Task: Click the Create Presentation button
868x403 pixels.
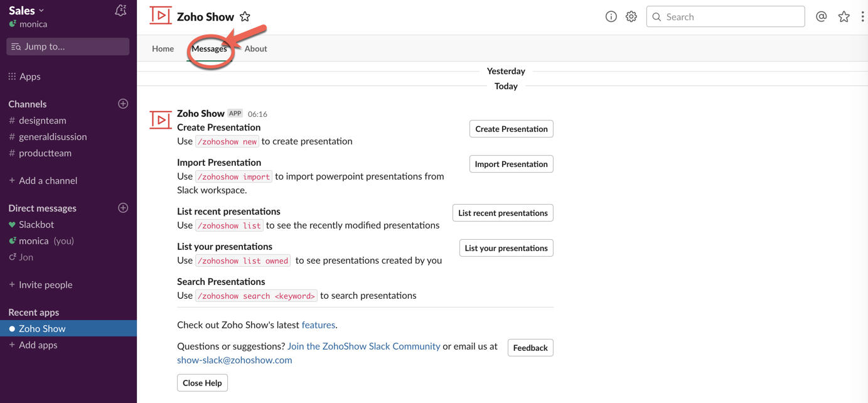Action: click(x=511, y=129)
